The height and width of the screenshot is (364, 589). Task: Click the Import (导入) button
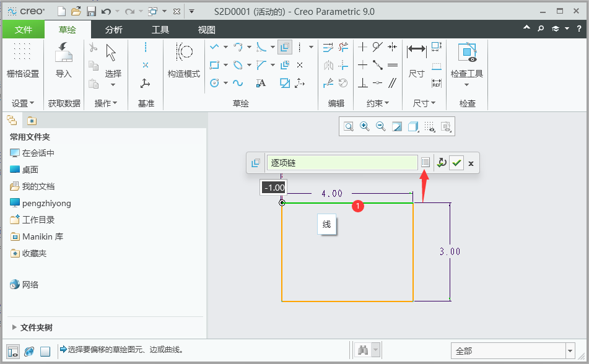(63, 60)
